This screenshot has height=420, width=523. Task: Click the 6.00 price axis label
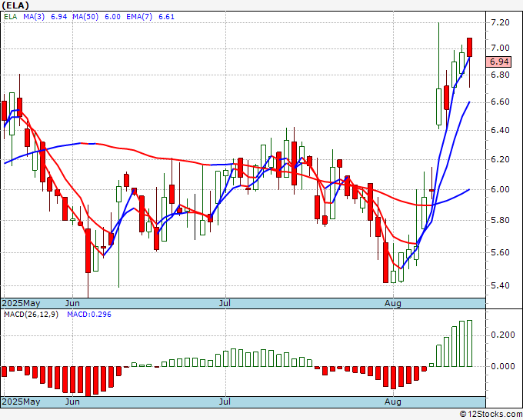500,189
